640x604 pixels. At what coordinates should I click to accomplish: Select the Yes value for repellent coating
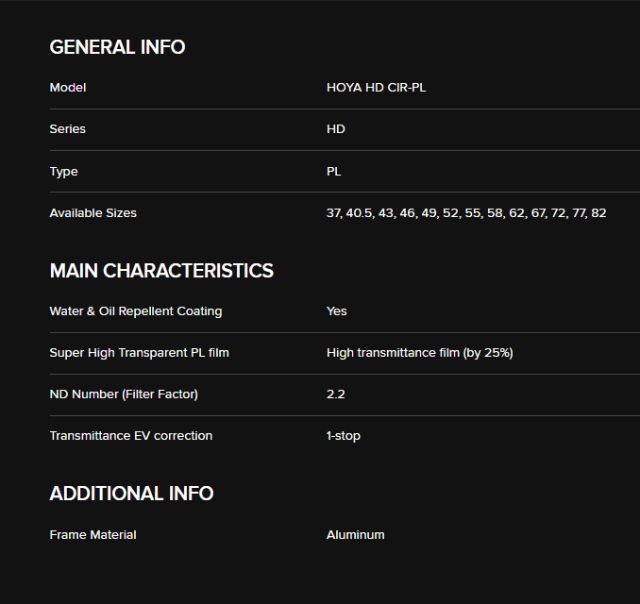(x=337, y=311)
